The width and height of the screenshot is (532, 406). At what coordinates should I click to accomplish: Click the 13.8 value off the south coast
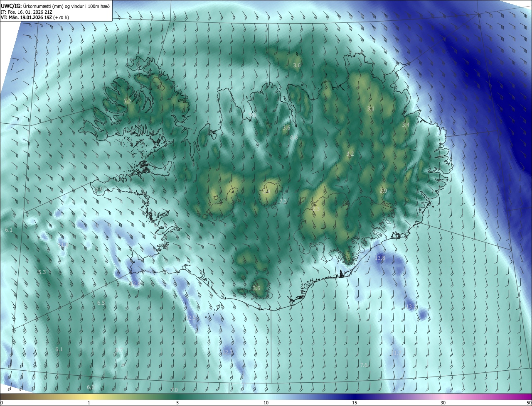click(380, 258)
